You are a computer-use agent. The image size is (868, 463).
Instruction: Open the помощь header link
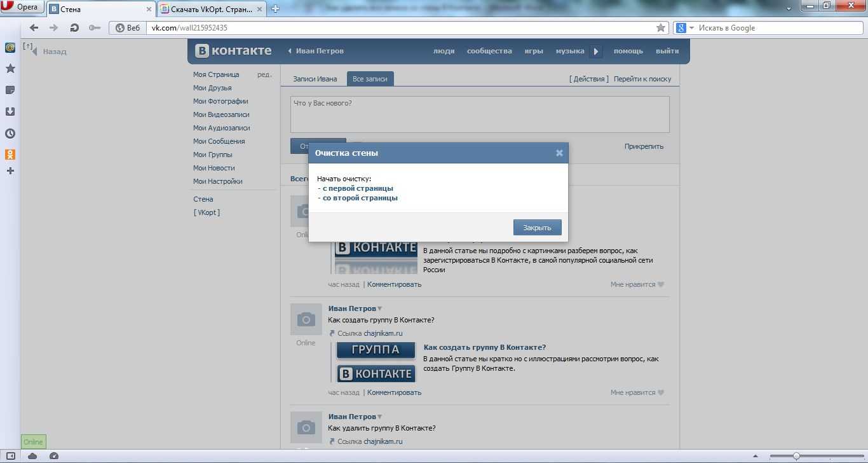[628, 51]
